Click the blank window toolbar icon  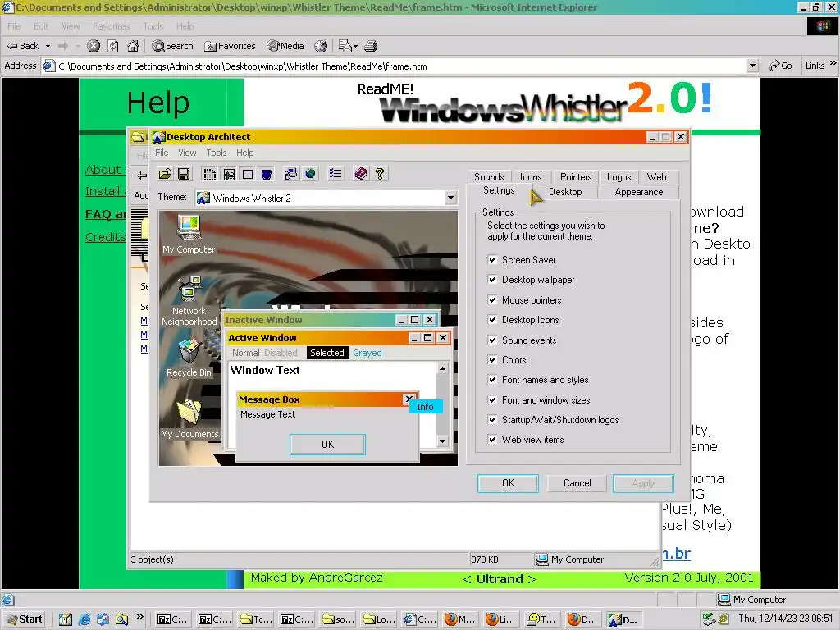(248, 174)
